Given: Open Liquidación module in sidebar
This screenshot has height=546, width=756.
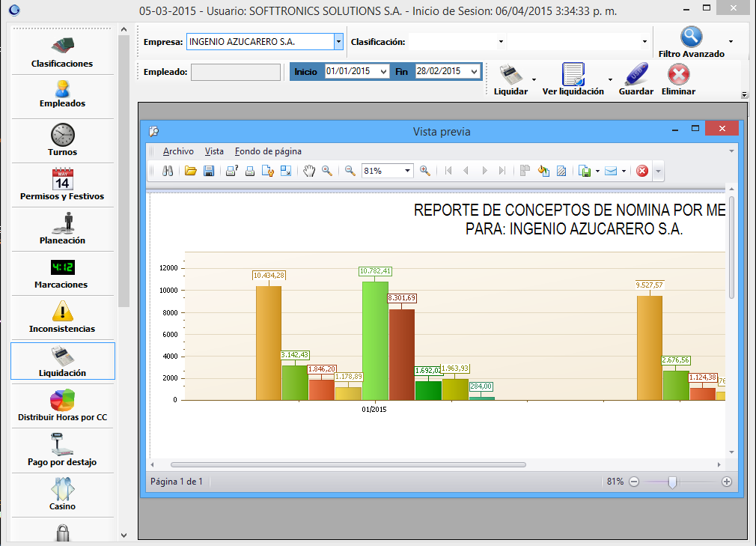Looking at the screenshot, I should coord(62,361).
